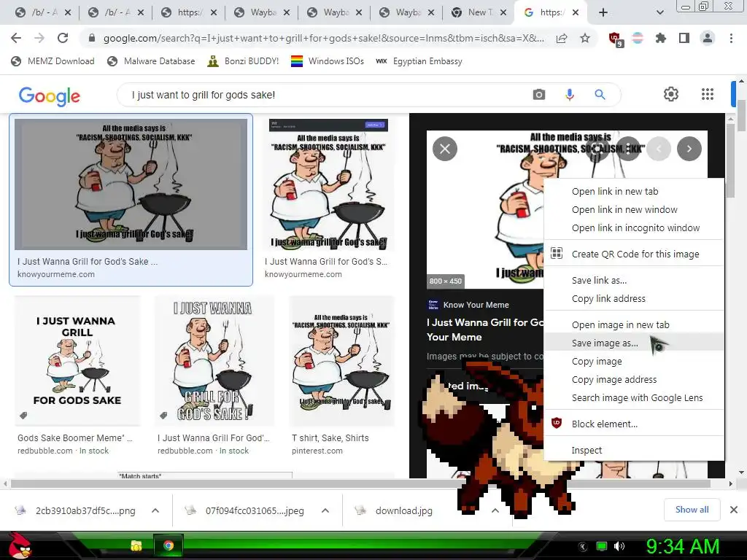Switch to the first /b/ tab
This screenshot has height=560, width=747.
tap(42, 13)
